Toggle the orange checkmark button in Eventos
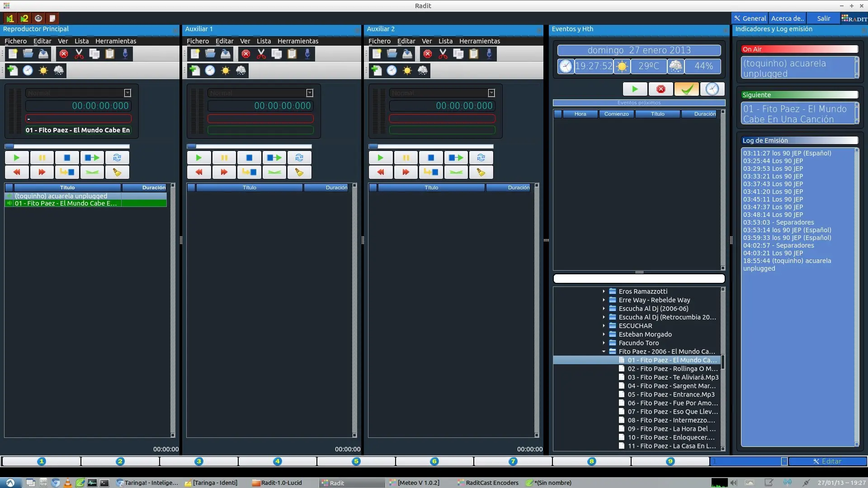The width and height of the screenshot is (868, 488). click(686, 89)
